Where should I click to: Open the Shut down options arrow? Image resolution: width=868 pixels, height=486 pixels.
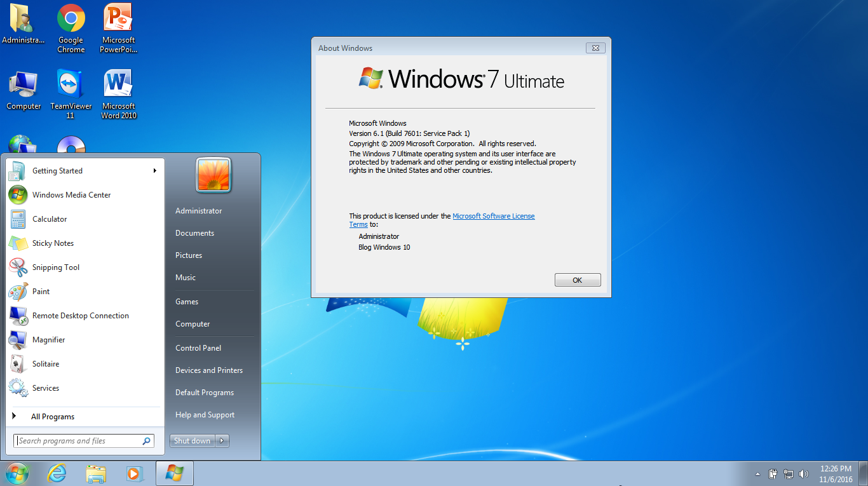coord(222,441)
